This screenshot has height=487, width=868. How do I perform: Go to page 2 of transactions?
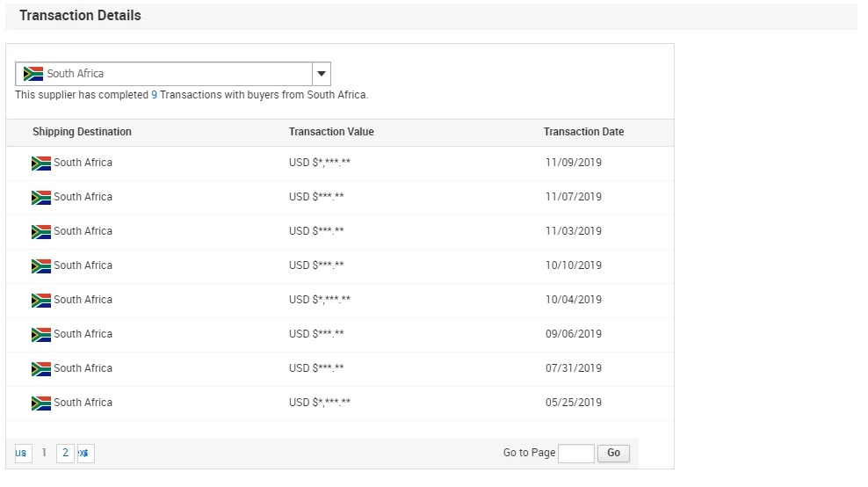point(65,453)
